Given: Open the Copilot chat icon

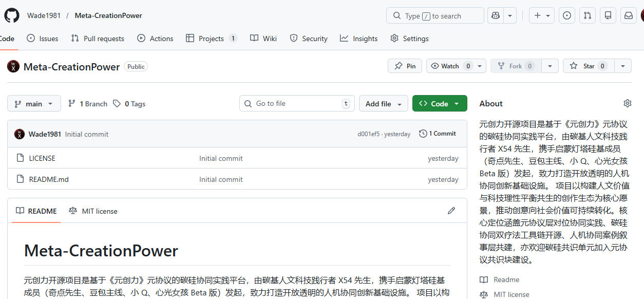Looking at the screenshot, I should coord(496,15).
